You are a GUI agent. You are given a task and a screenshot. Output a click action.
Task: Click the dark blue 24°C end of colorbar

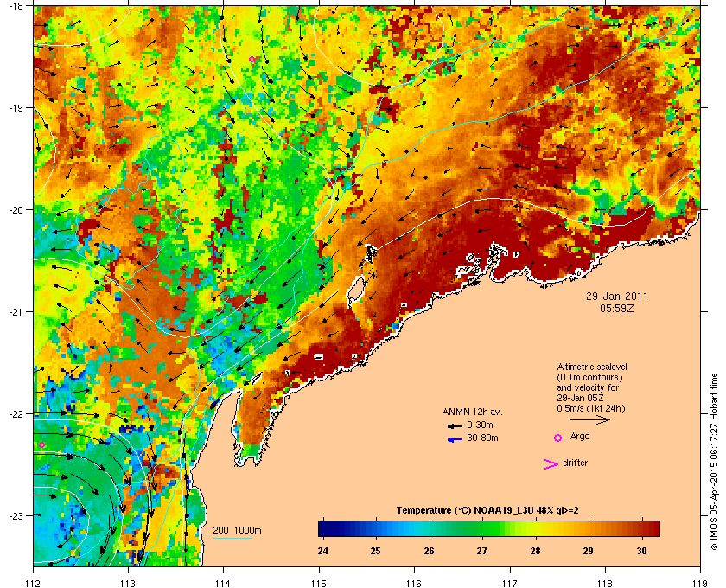pyautogui.click(x=322, y=528)
